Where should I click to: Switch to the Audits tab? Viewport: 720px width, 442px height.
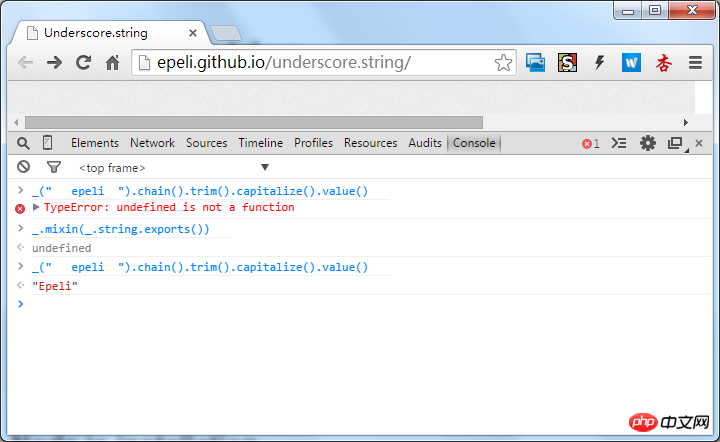click(425, 143)
